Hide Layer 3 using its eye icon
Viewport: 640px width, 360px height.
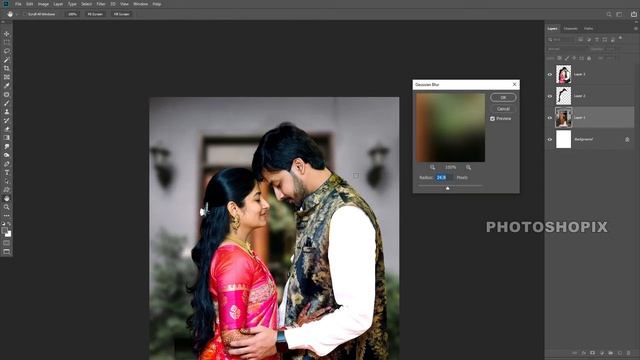coord(550,75)
